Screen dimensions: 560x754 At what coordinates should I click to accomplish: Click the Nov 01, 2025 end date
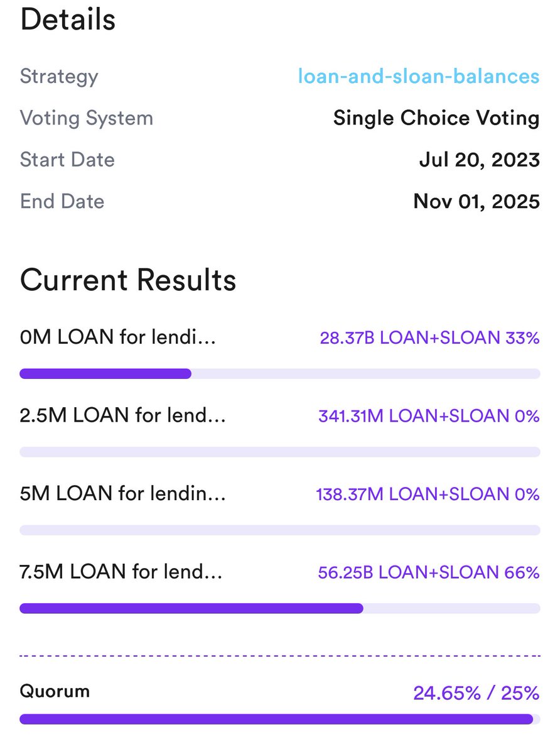pyautogui.click(x=477, y=201)
